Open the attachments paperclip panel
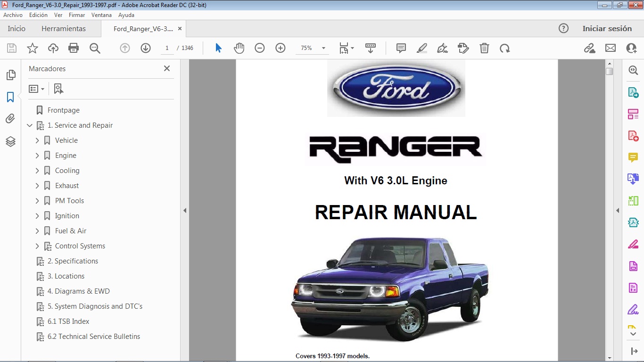This screenshot has height=362, width=644. tap(10, 119)
